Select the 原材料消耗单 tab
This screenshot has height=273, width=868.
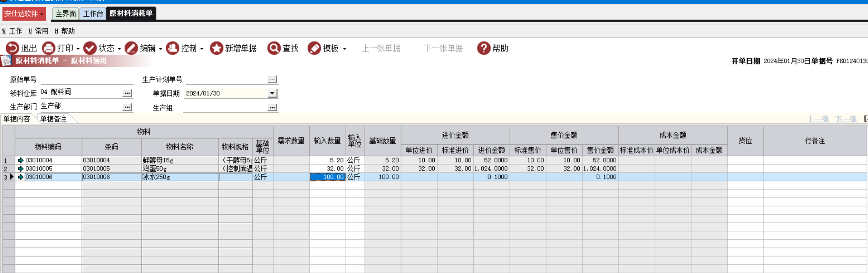click(x=131, y=13)
